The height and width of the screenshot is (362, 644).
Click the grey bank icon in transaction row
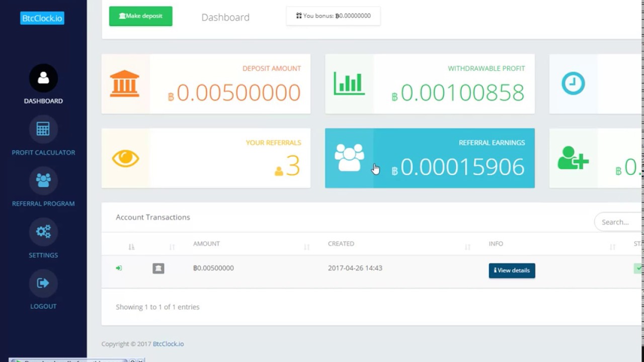point(158,268)
